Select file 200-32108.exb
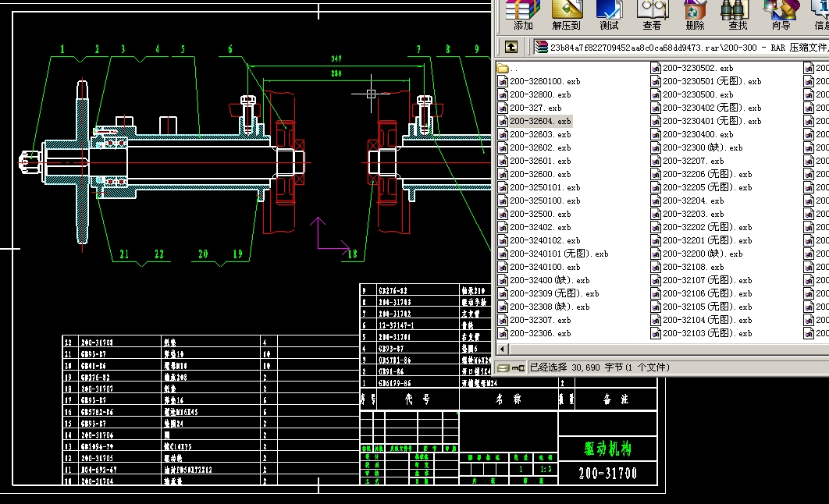This screenshot has width=829, height=504. tap(692, 267)
